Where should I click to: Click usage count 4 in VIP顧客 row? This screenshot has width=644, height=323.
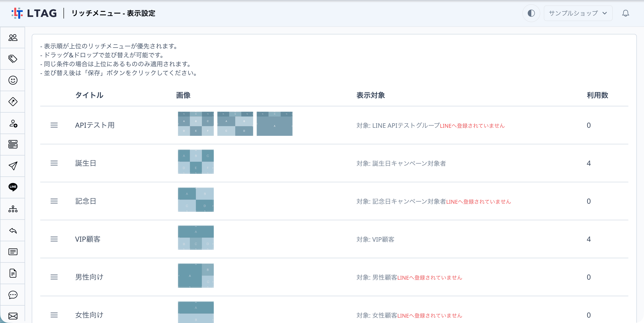(589, 239)
